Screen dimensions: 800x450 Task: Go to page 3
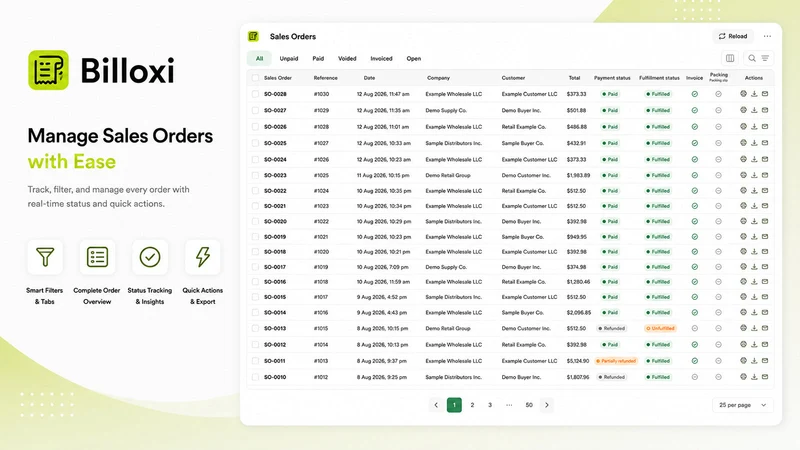click(490, 405)
